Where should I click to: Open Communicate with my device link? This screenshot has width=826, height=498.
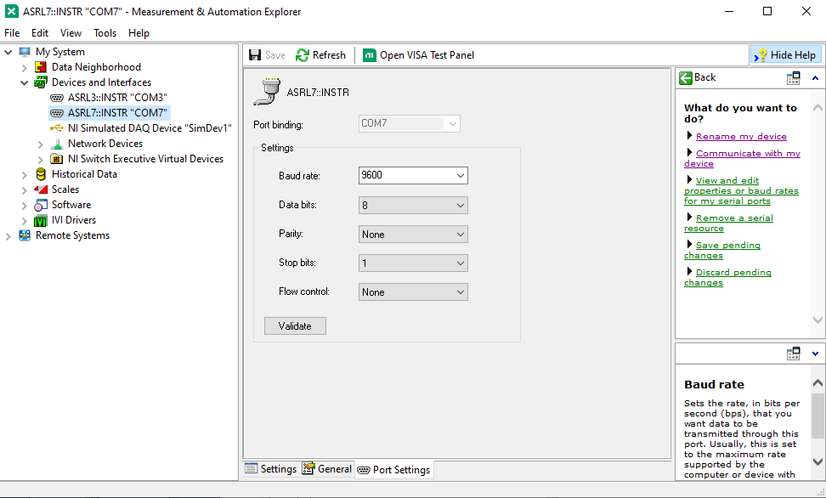[x=742, y=158]
